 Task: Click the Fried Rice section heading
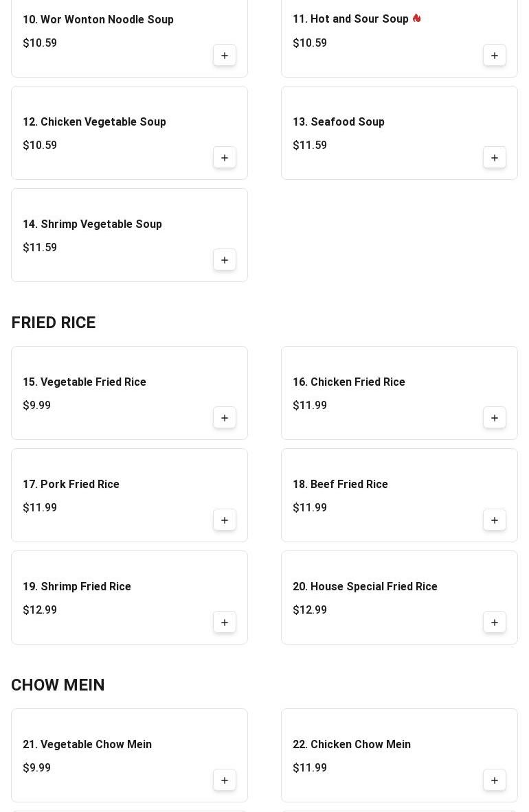click(54, 323)
